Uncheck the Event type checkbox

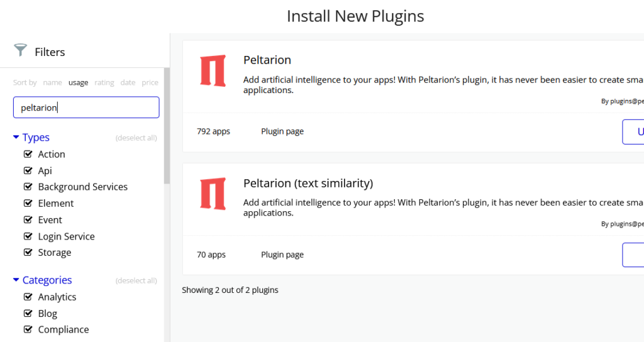coord(28,219)
